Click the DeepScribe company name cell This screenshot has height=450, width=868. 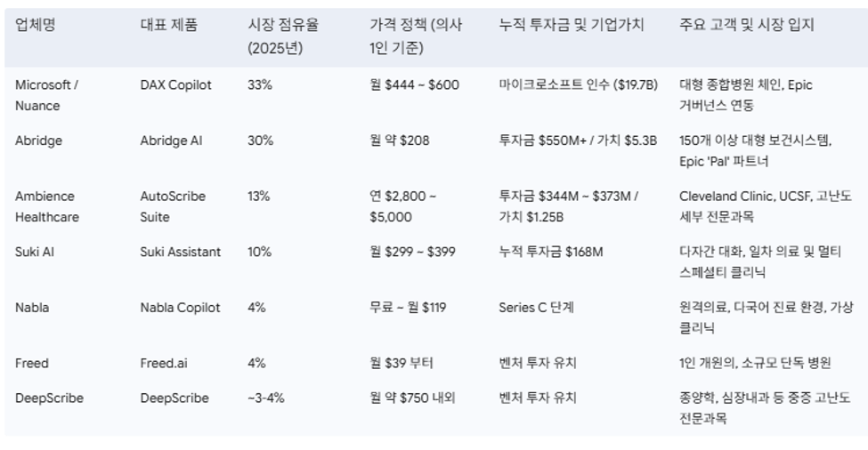click(49, 398)
